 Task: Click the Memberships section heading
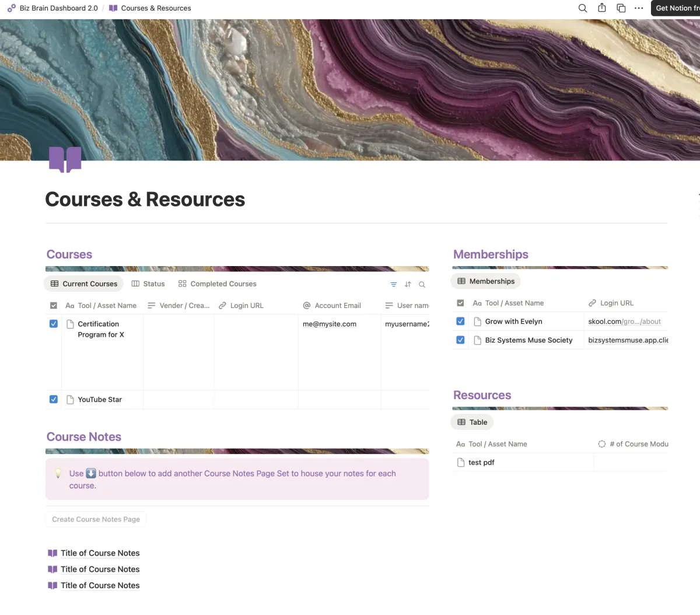click(x=491, y=254)
